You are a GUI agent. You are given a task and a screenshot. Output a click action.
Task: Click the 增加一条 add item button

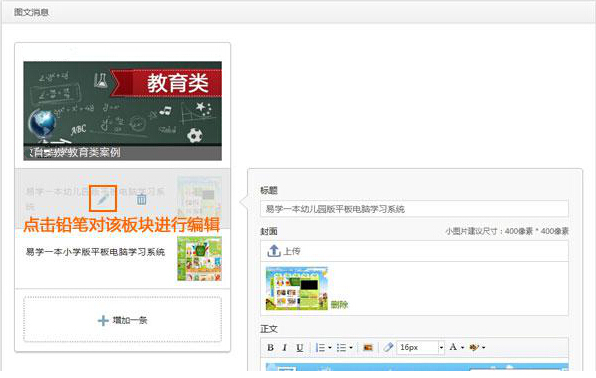[x=122, y=320]
